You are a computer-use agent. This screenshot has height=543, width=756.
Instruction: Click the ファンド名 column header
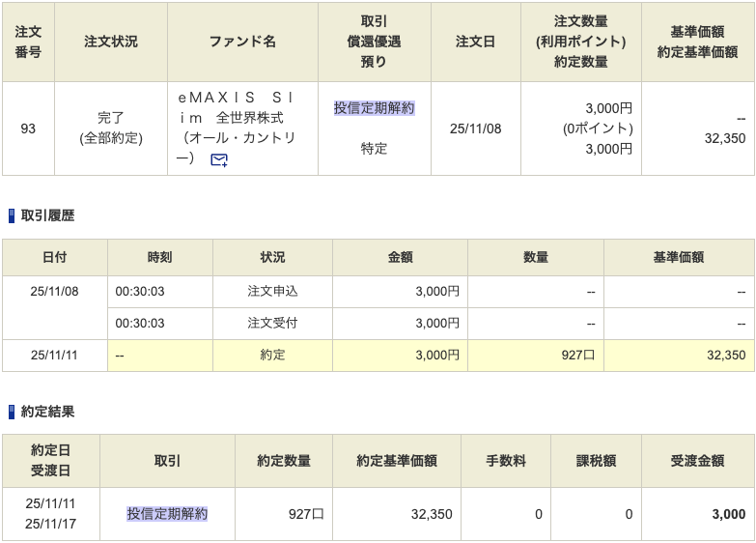coord(242,42)
